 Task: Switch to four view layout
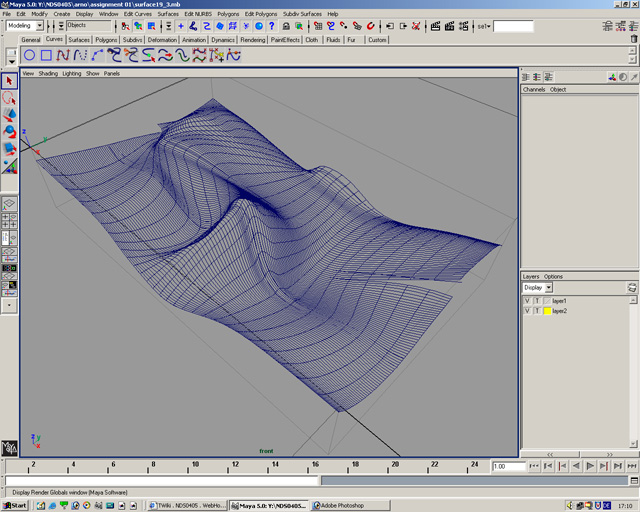tap(9, 220)
